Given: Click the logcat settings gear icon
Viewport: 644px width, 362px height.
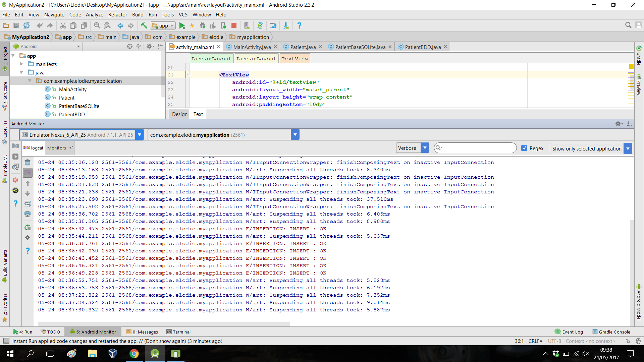Looking at the screenshot, I should (28, 238).
